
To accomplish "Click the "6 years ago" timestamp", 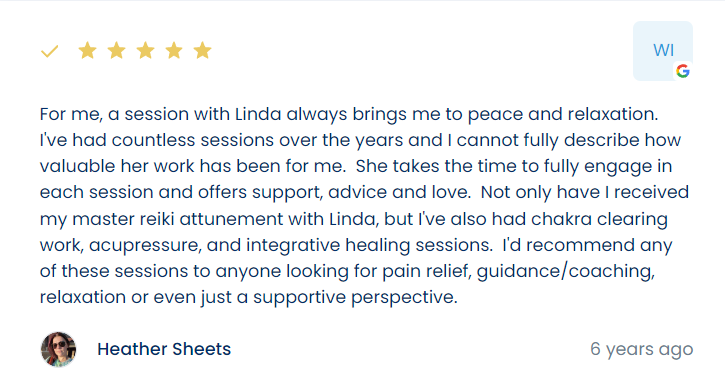I will coord(642,349).
